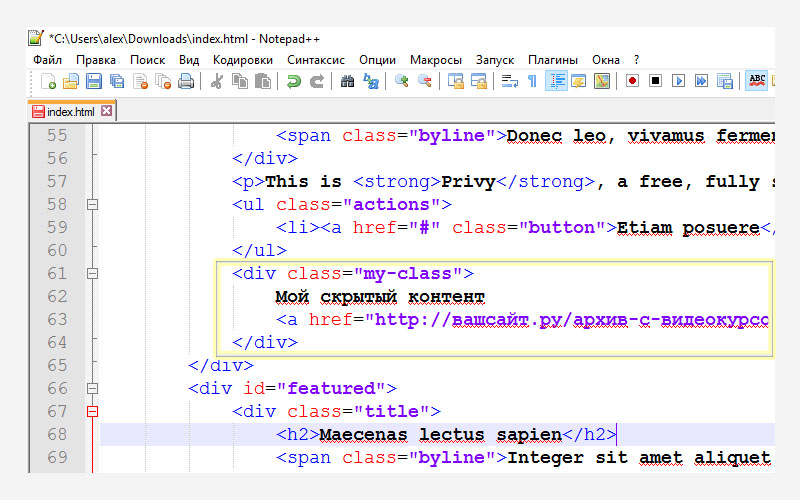Collapse the ul block at line 58

(93, 204)
